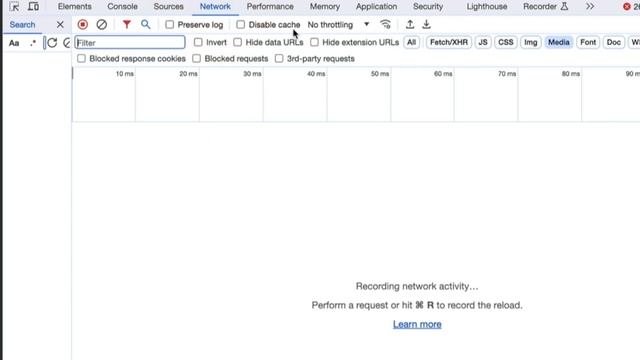Switch to the Performance tab
The image size is (640, 360).
(270, 7)
